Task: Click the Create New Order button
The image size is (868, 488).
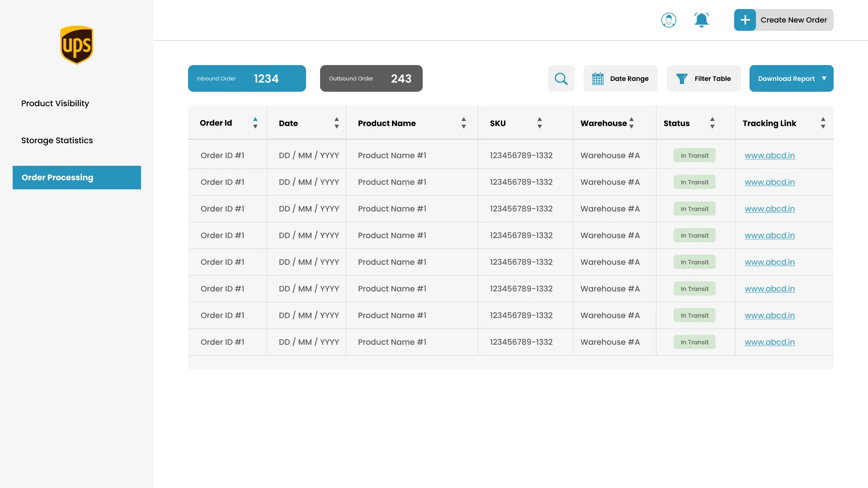Action: click(794, 20)
